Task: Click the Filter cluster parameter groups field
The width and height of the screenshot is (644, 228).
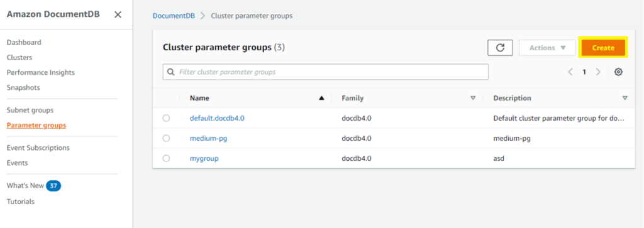Action: pos(326,72)
